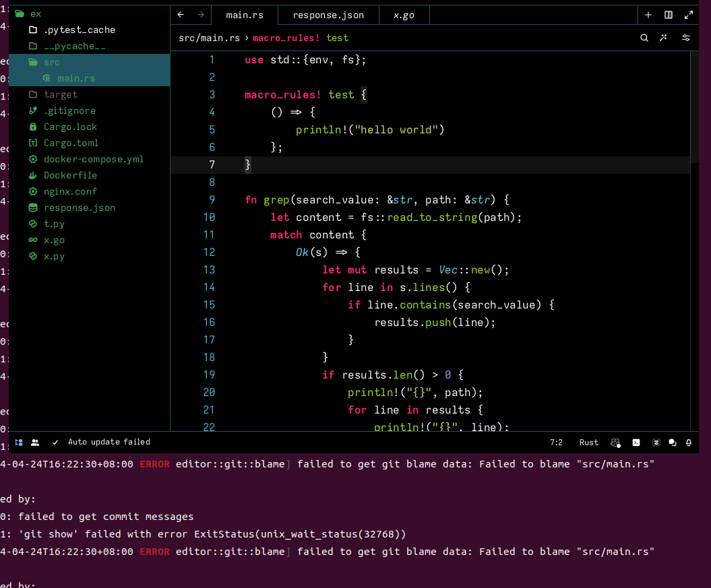
Task: Switch to the response.json tab
Action: [x=328, y=15]
